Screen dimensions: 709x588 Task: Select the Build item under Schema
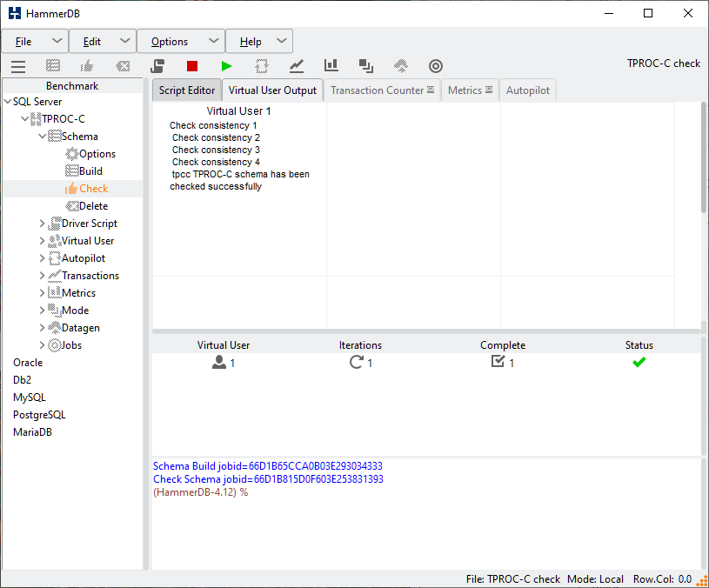pyautogui.click(x=90, y=171)
